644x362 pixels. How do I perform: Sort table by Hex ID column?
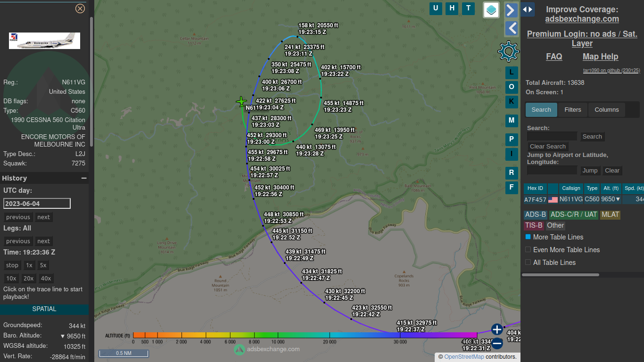(x=535, y=189)
